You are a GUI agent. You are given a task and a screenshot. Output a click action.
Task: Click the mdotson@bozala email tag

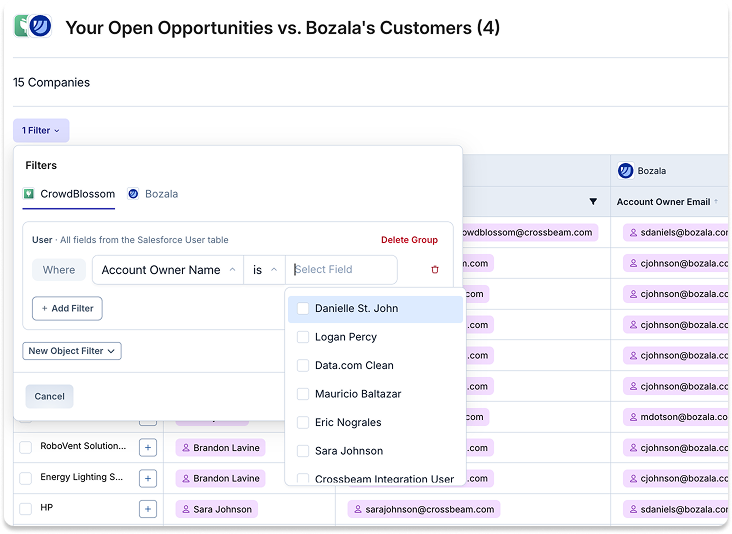click(x=677, y=417)
